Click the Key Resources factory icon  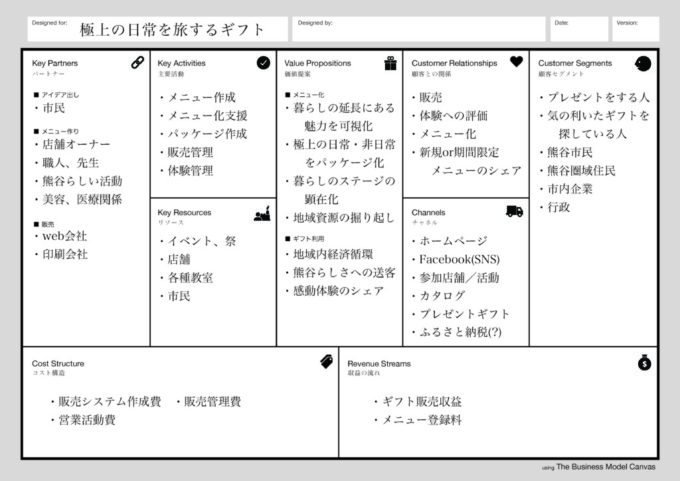263,212
